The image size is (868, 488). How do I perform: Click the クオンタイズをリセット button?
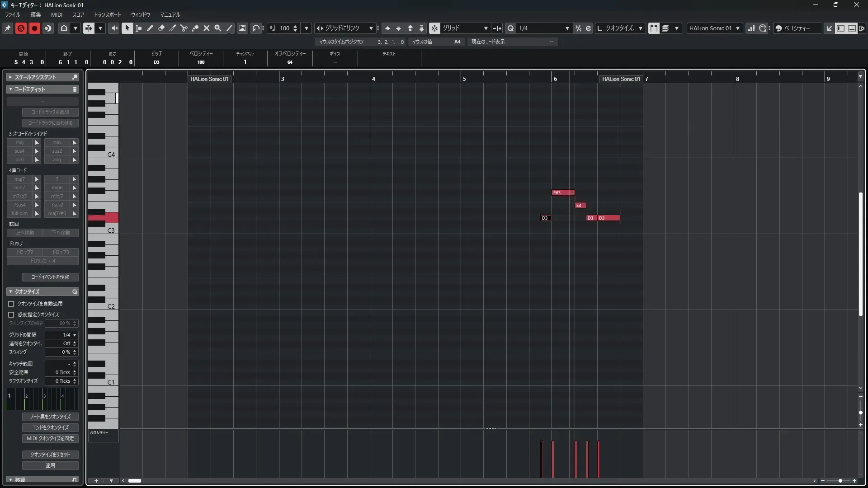(50, 455)
